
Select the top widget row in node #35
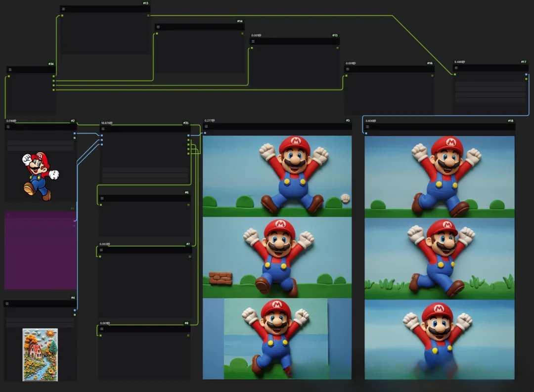pos(145,170)
